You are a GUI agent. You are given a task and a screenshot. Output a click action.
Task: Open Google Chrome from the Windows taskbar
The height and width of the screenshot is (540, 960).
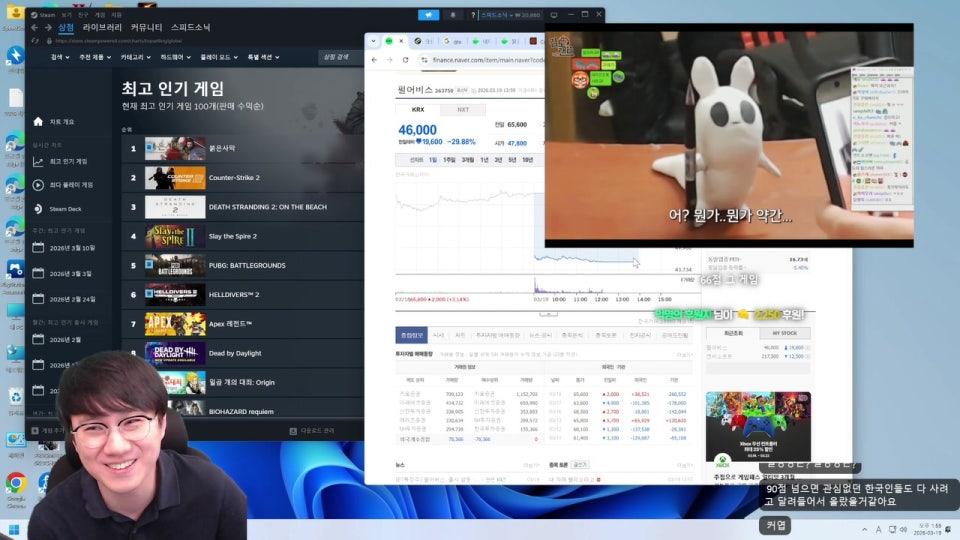tap(15, 482)
